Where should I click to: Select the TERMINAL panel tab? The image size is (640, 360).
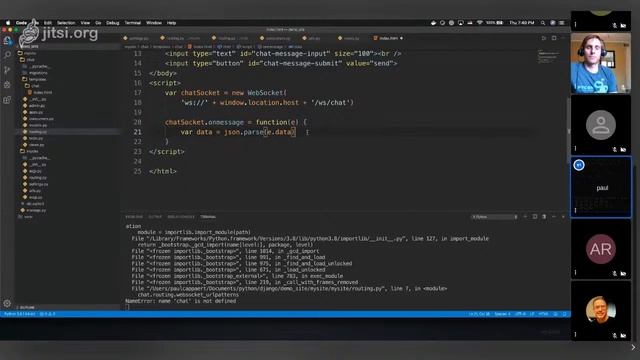(x=208, y=217)
